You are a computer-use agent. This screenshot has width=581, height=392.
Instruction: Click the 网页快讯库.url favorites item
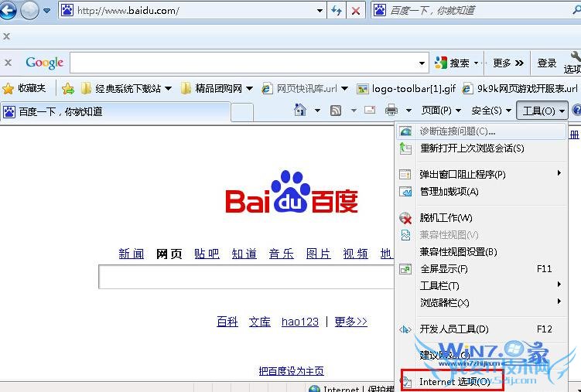coord(305,88)
